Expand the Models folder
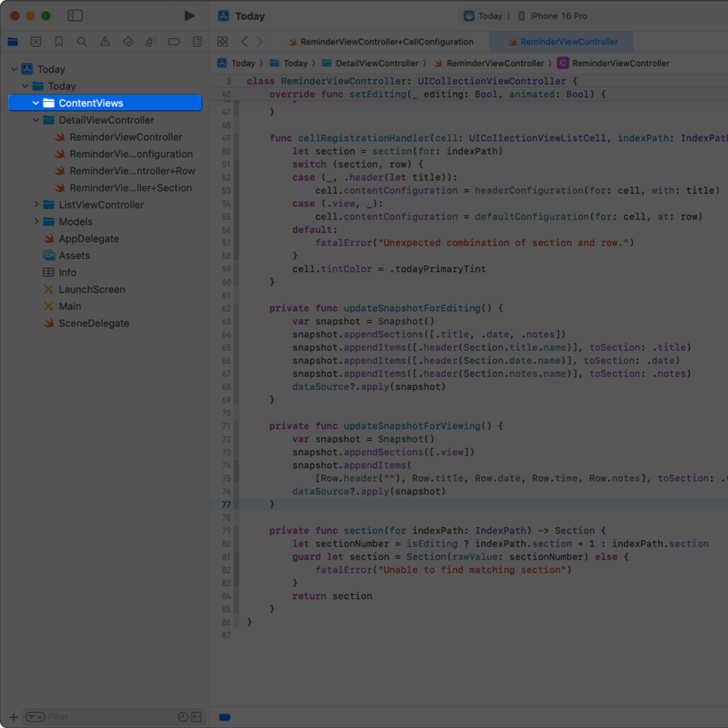Viewport: 728px width, 728px height. click(36, 221)
